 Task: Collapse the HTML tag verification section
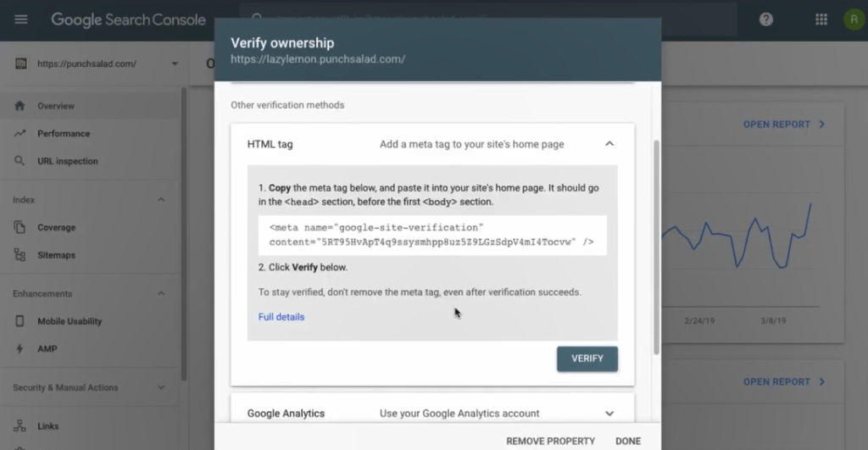click(x=609, y=144)
